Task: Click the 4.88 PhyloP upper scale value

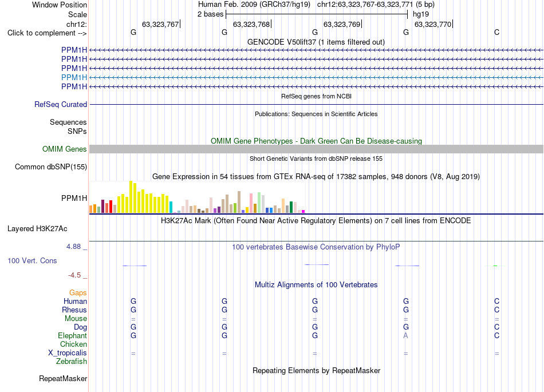Action: (x=73, y=247)
